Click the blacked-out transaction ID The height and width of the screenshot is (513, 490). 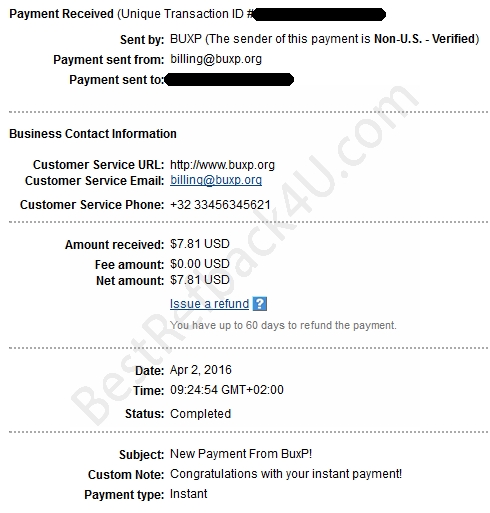(x=319, y=14)
